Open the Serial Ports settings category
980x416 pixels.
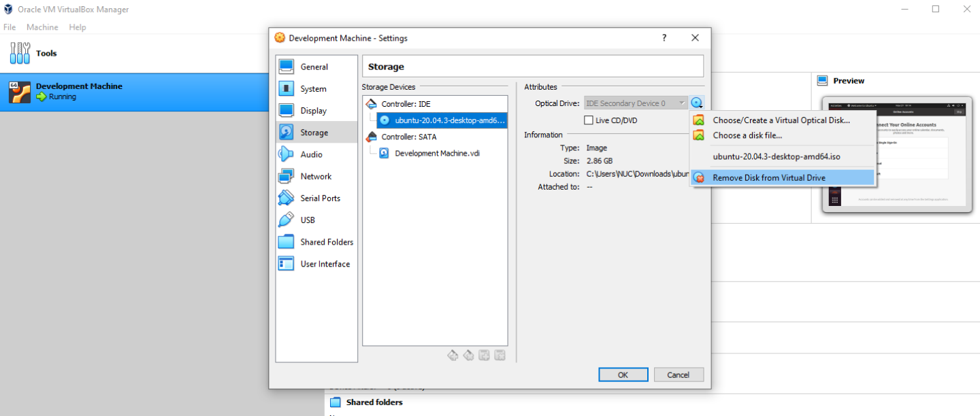pyautogui.click(x=316, y=198)
